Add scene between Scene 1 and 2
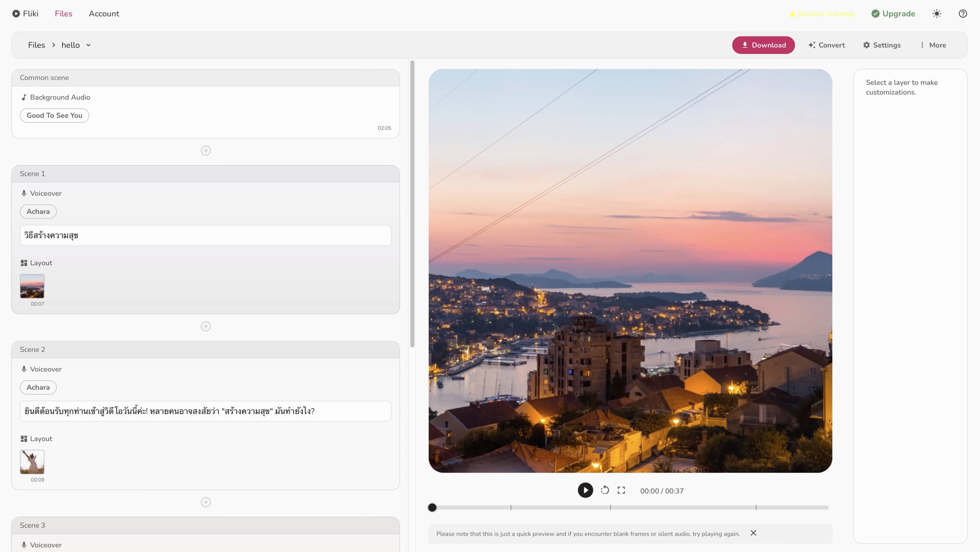Image resolution: width=980 pixels, height=552 pixels. coord(206,326)
